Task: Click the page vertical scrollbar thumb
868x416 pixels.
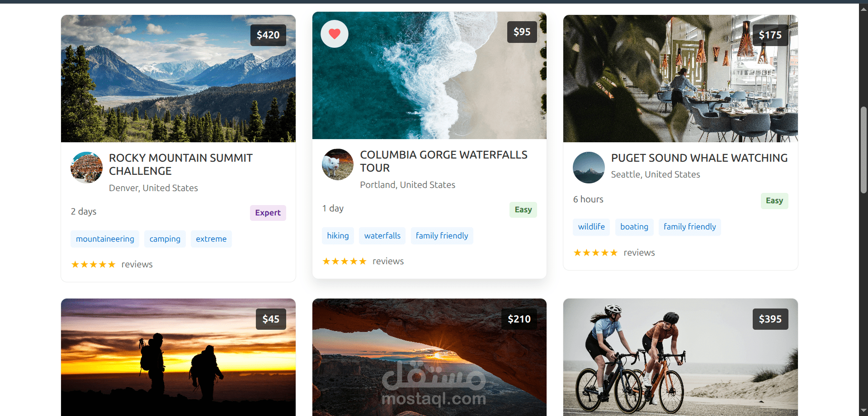Action: point(863,150)
